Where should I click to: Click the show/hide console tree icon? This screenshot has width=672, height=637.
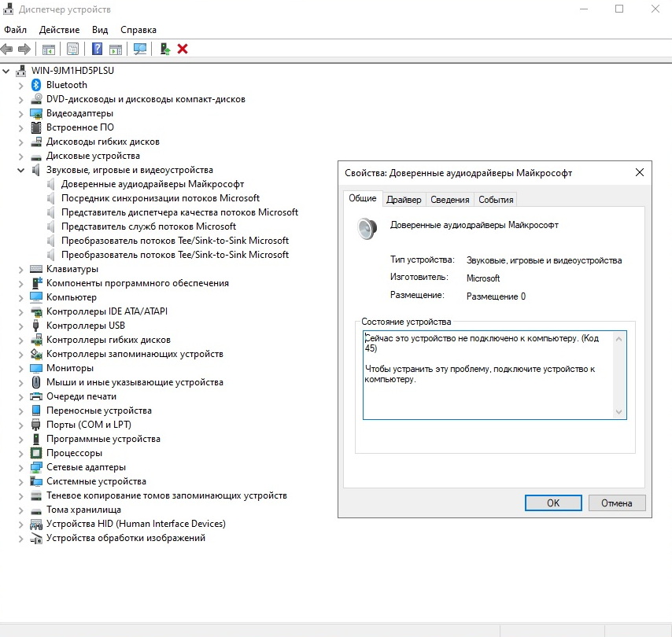(49, 50)
